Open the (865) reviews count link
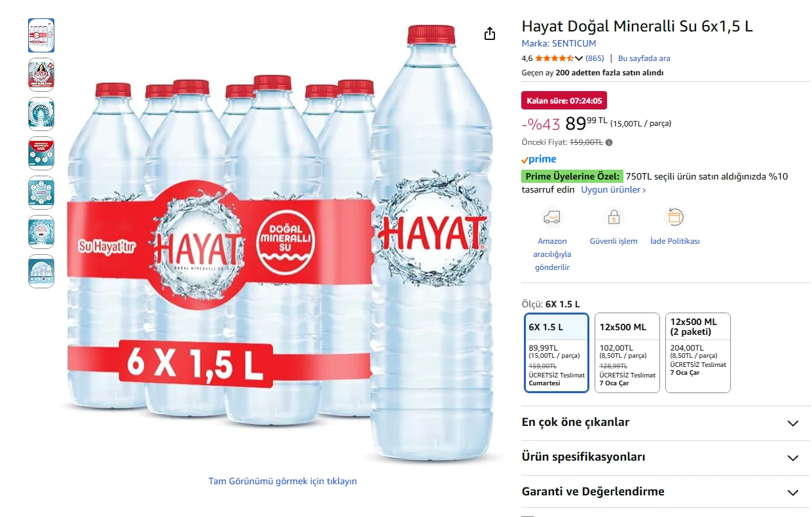The image size is (812, 517). pyautogui.click(x=595, y=58)
